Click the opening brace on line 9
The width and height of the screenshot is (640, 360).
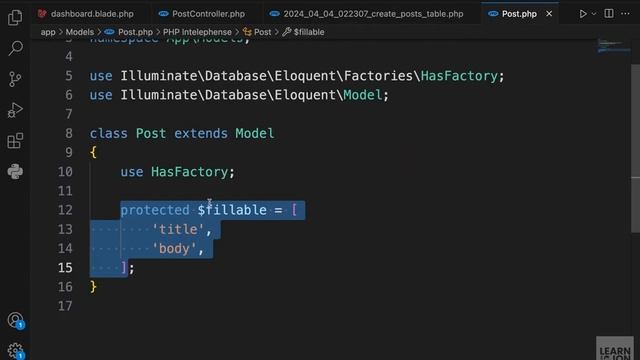pyautogui.click(x=93, y=153)
